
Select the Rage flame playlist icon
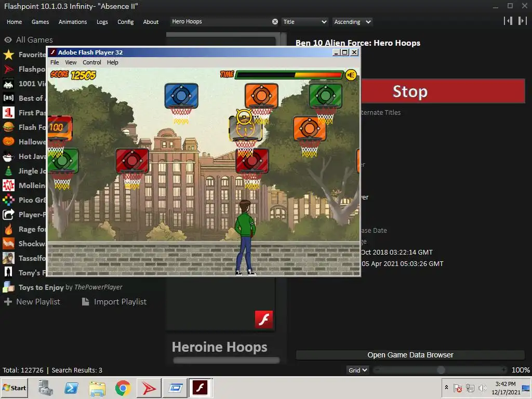(8, 229)
